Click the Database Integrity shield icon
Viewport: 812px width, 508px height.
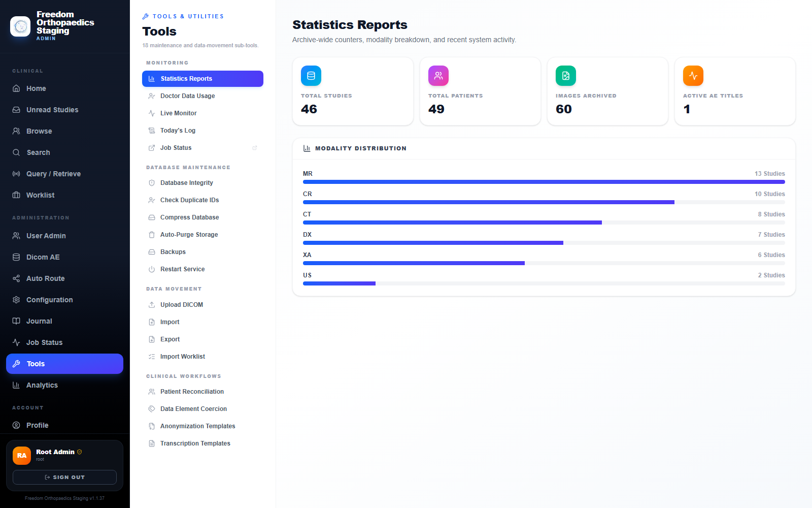coord(152,183)
